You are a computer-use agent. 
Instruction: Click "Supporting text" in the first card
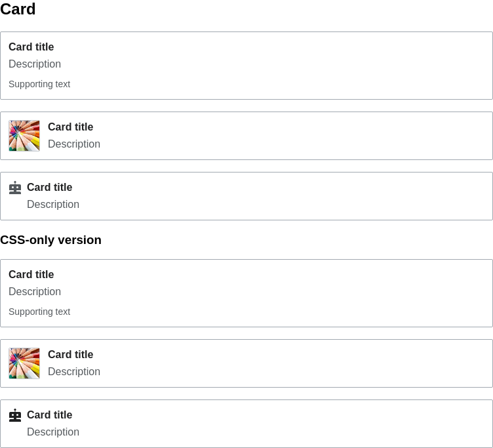(x=39, y=84)
